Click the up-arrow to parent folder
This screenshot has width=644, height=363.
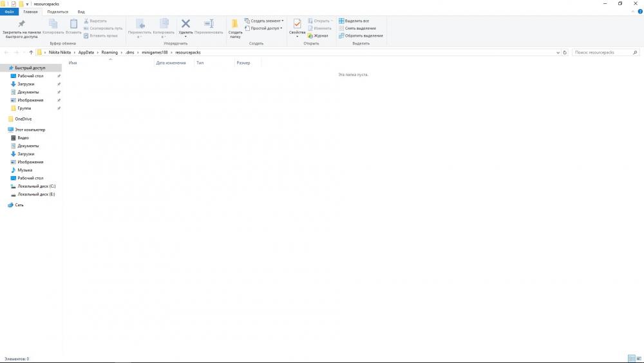tap(31, 52)
